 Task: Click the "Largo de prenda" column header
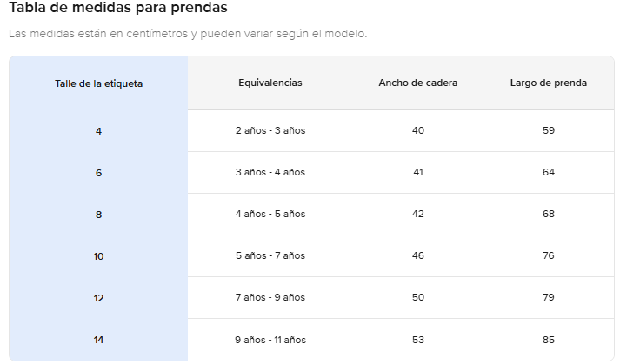(548, 83)
